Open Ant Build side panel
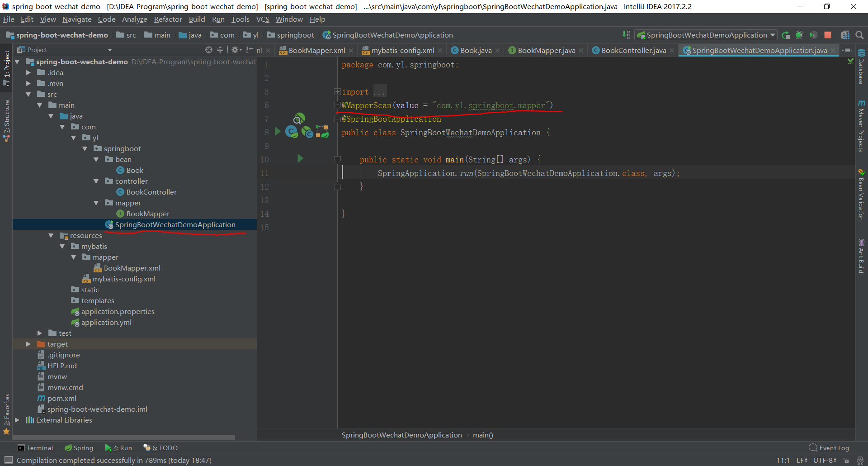Screen dimensions: 868x466 click(x=861, y=256)
